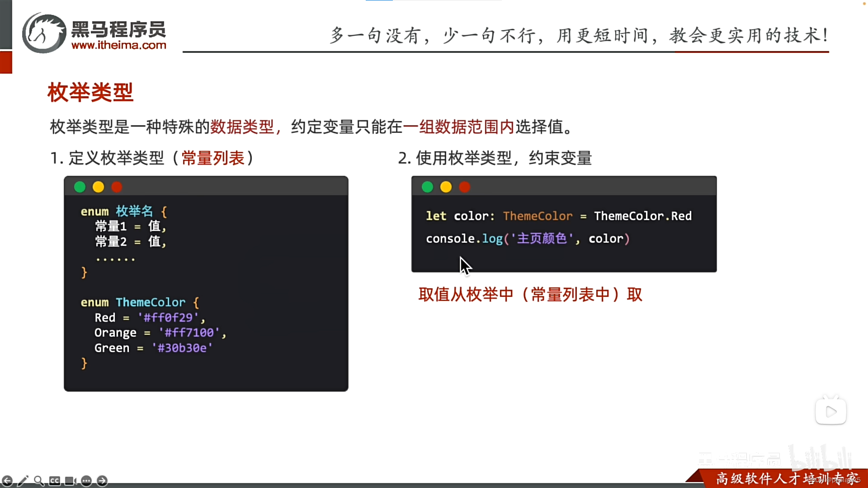Click console.log line in code block

(x=527, y=239)
